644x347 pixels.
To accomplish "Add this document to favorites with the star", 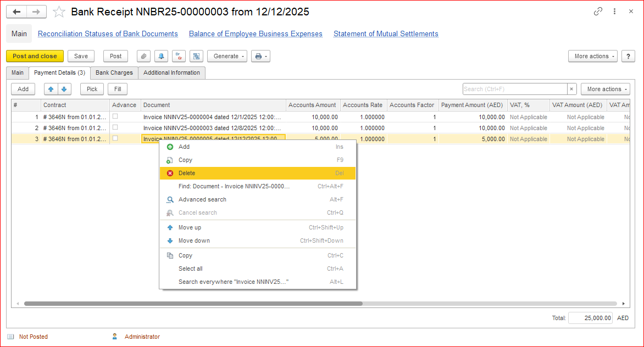I will point(59,12).
